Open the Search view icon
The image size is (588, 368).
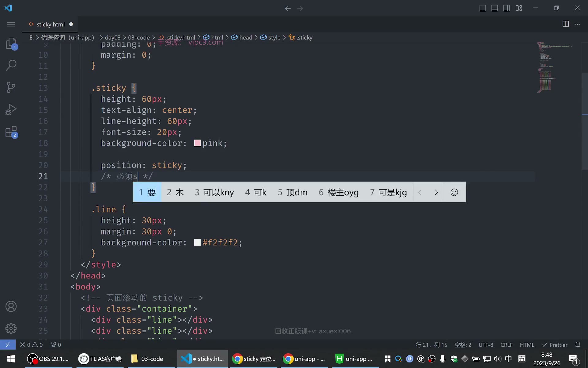pos(11,65)
